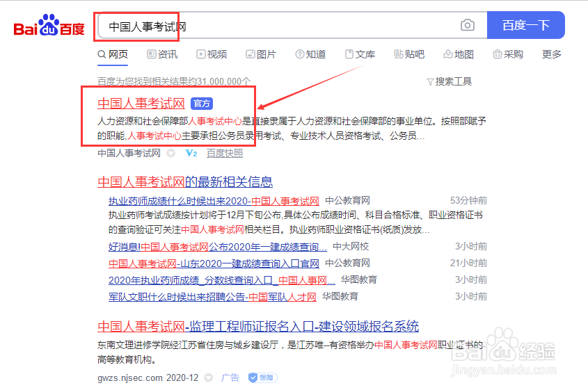Open 监理工程师证报名入口 ad result link
The height and width of the screenshot is (390, 588).
(x=258, y=327)
